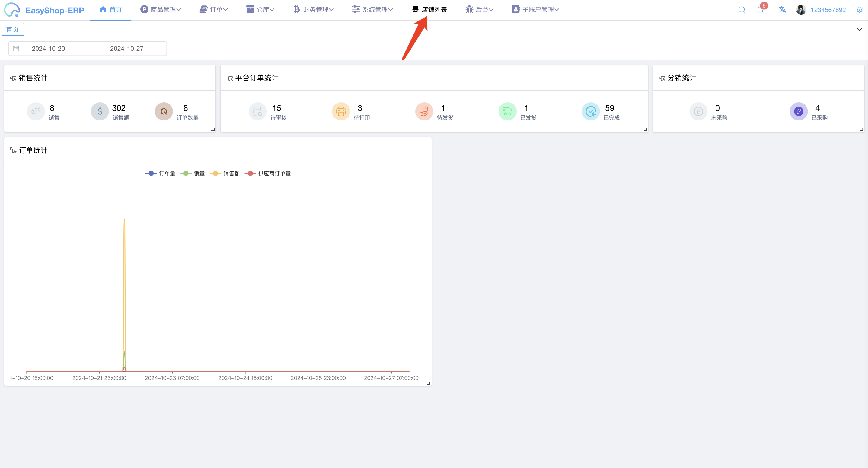Click the username 1234567892
868x468 pixels.
828,10
